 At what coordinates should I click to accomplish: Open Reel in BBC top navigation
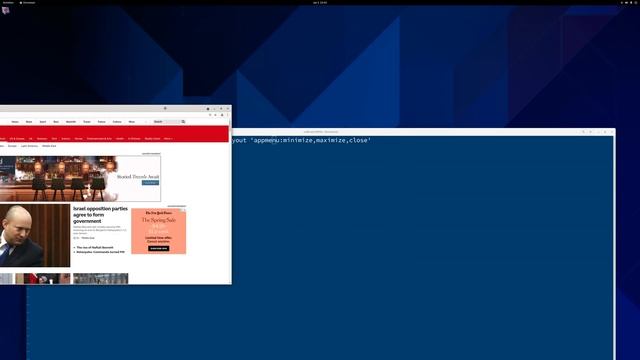click(56, 122)
